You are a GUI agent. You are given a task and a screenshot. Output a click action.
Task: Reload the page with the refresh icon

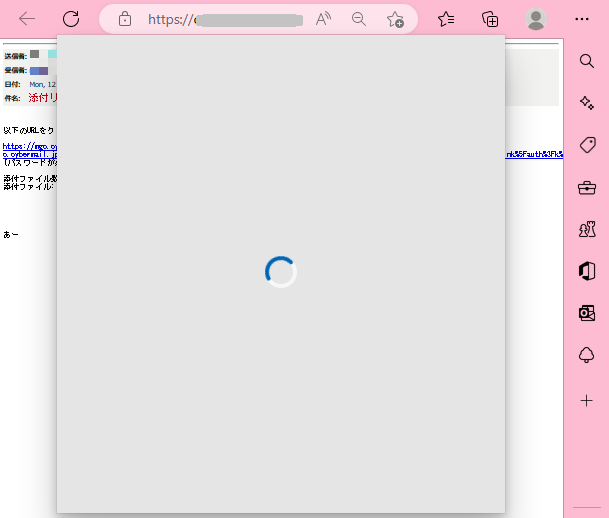click(x=71, y=19)
